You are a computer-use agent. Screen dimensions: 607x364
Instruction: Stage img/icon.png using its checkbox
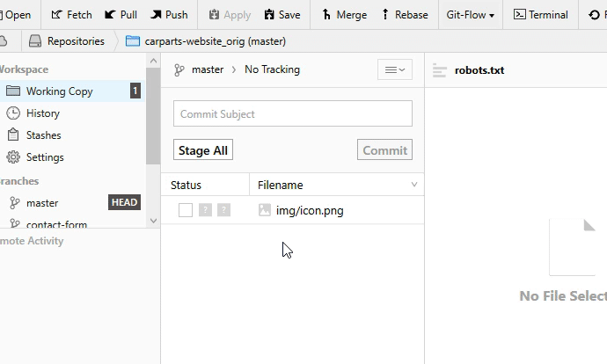[x=185, y=210]
